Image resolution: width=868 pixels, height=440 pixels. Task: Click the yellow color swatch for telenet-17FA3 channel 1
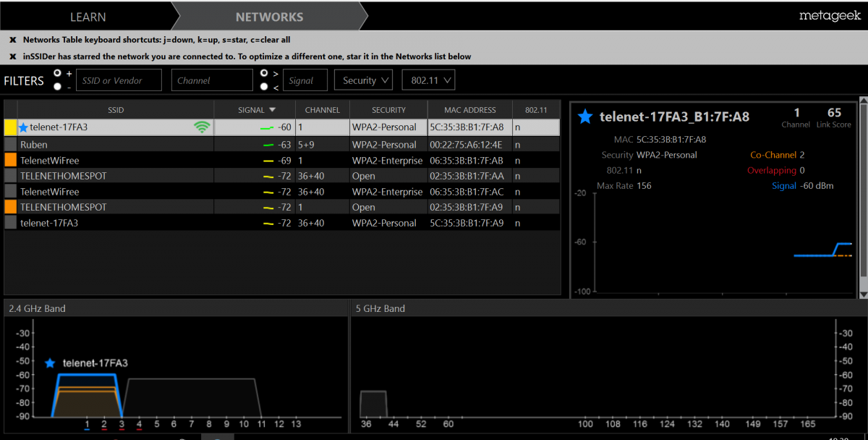10,127
